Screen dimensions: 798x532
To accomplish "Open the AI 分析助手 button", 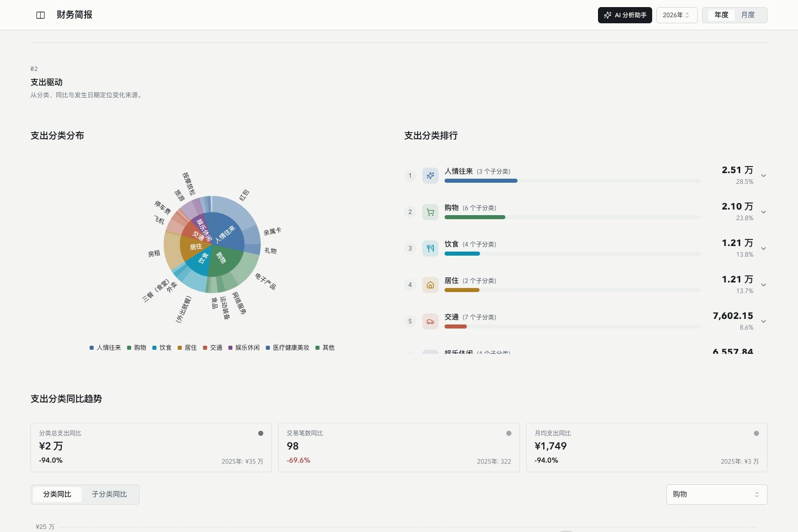I will point(625,15).
